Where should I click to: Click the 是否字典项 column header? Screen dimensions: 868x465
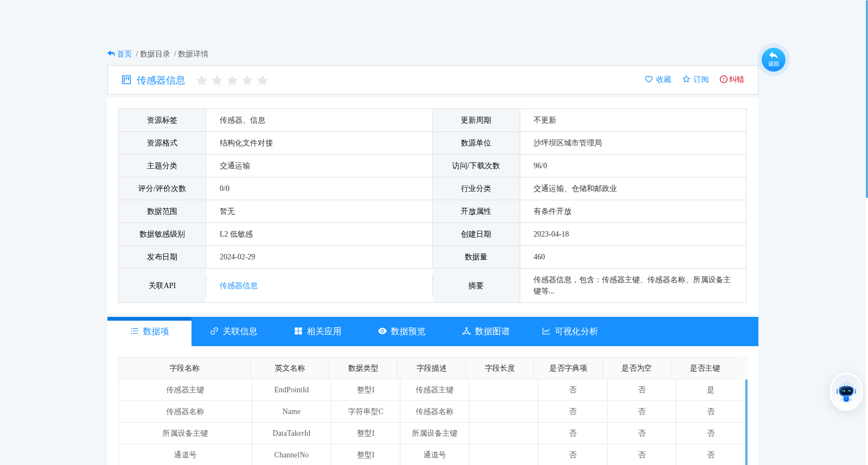pos(568,368)
